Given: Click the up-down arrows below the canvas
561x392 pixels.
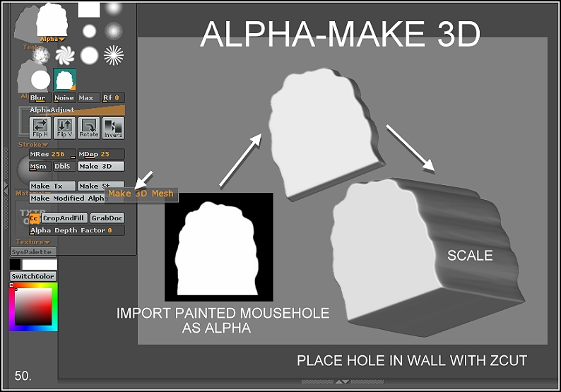Looking at the screenshot, I should [342, 381].
